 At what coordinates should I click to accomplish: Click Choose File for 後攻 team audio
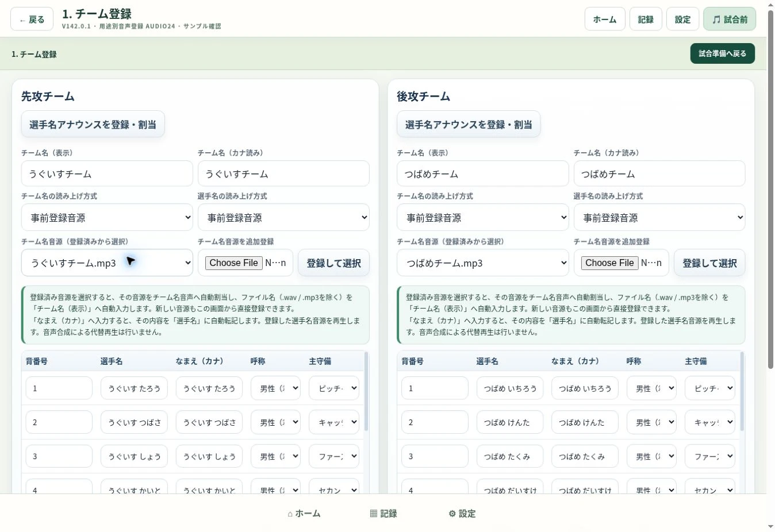pyautogui.click(x=609, y=263)
